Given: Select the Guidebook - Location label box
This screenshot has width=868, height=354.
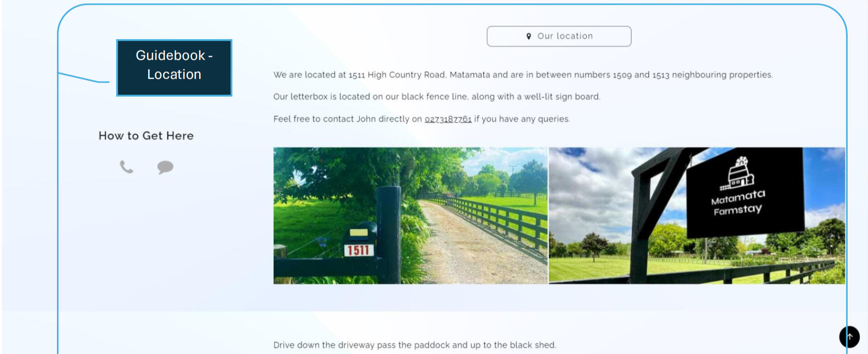Looking at the screenshot, I should 174,68.
